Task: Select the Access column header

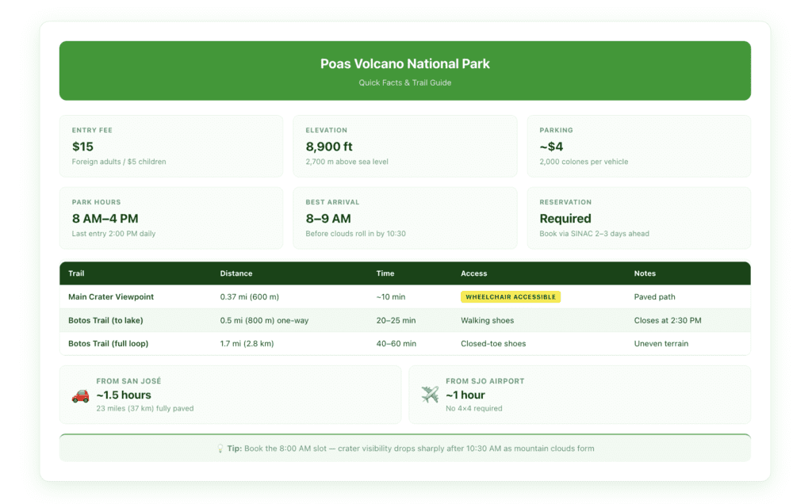Action: 473,273
